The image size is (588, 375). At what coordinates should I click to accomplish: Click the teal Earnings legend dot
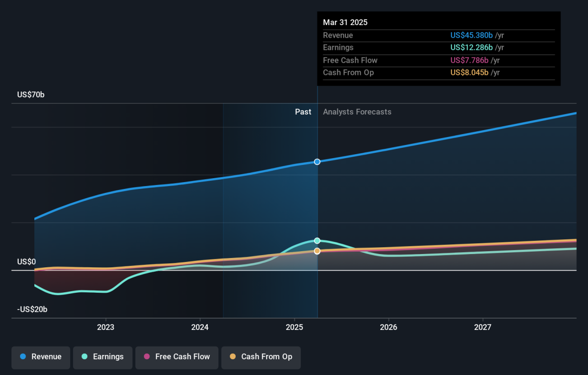84,357
